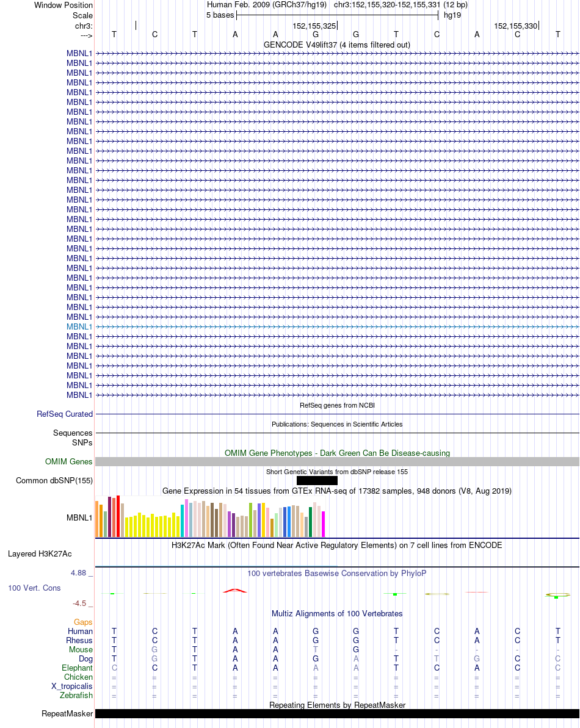Click the 'X_tropicalis' species row label
This screenshot has width=580, height=728.
point(72,687)
